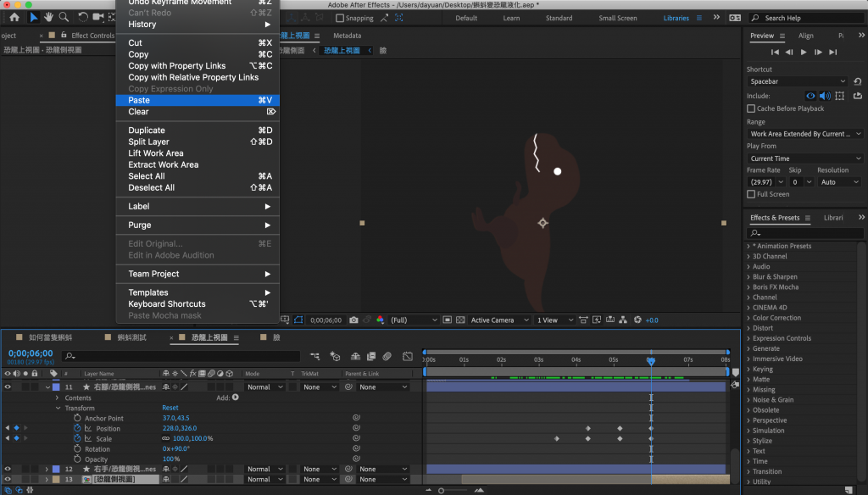This screenshot has height=495, width=868.
Task: Toggle the Position stopwatch
Action: tap(77, 428)
